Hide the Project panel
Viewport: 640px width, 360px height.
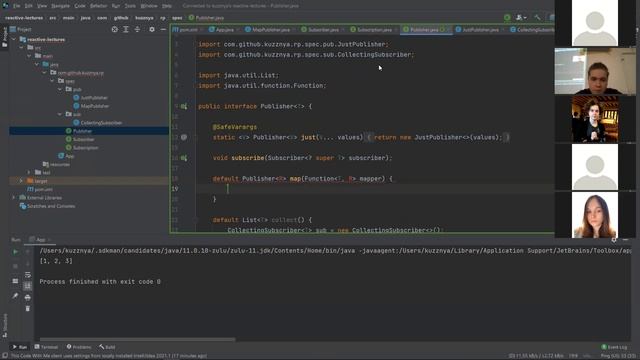(163, 29)
